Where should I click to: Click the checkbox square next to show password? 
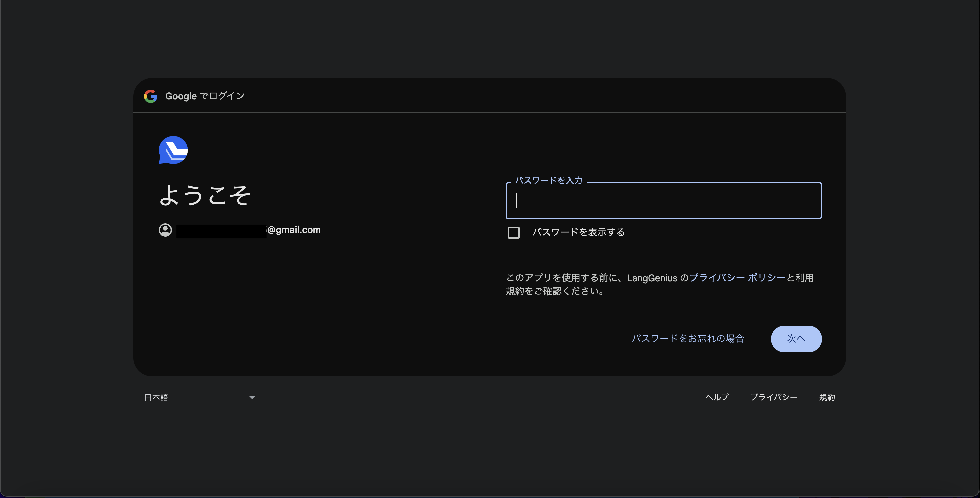[513, 232]
